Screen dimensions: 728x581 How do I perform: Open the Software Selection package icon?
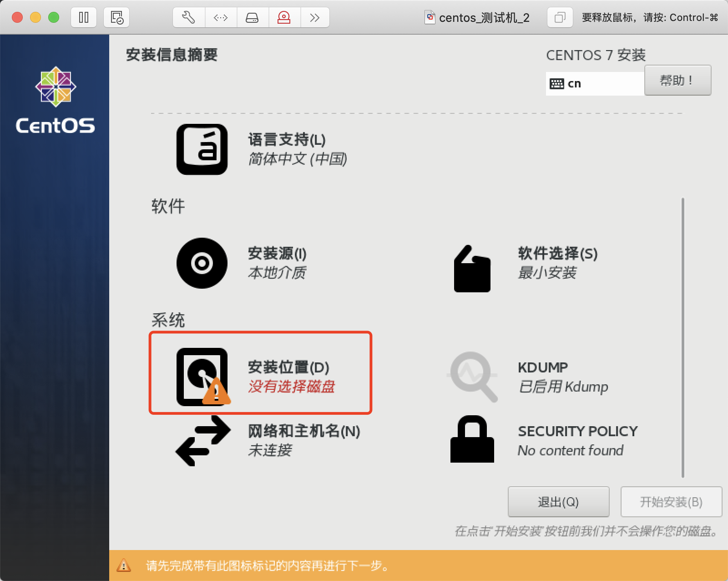point(472,269)
